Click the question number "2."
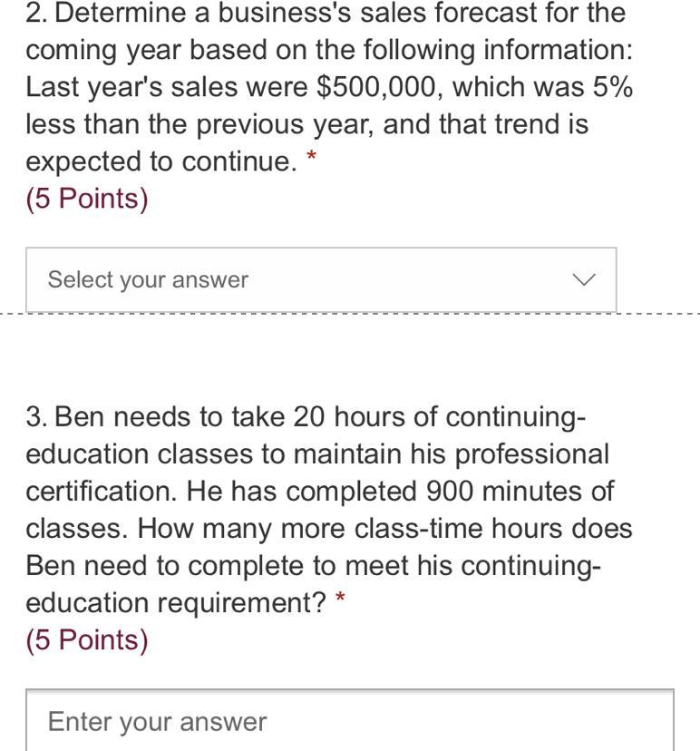The image size is (700, 751). [36, 13]
